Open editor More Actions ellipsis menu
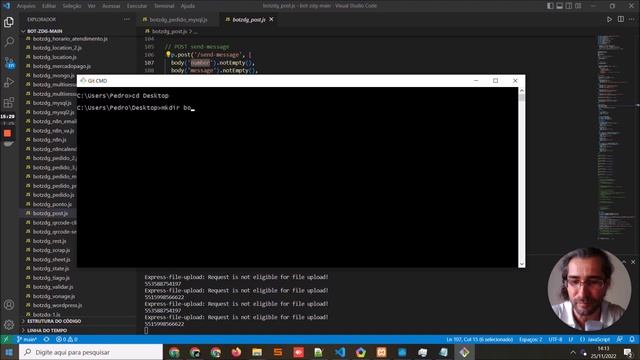Image resolution: width=640 pixels, height=360 pixels. [x=631, y=19]
